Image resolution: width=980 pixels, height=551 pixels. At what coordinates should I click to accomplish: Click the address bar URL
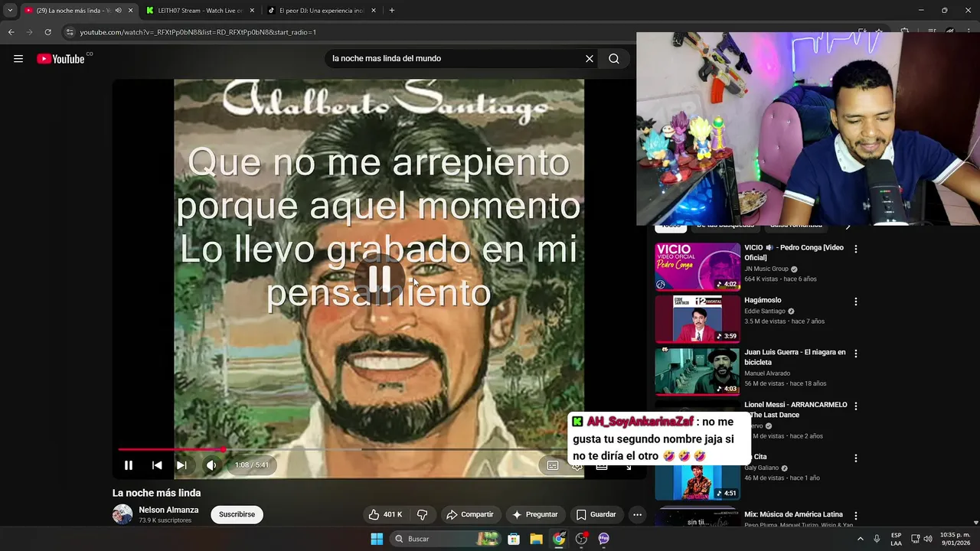click(198, 32)
